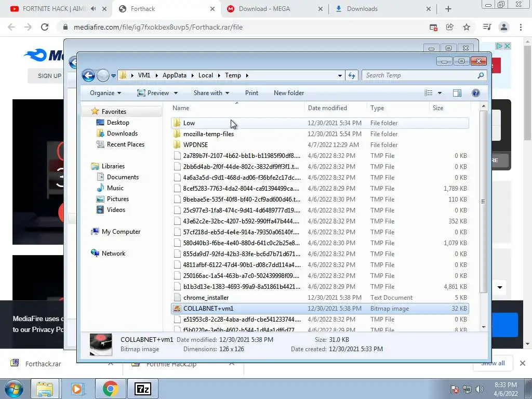
Task: Select Desktop in the navigation pane
Action: click(118, 123)
